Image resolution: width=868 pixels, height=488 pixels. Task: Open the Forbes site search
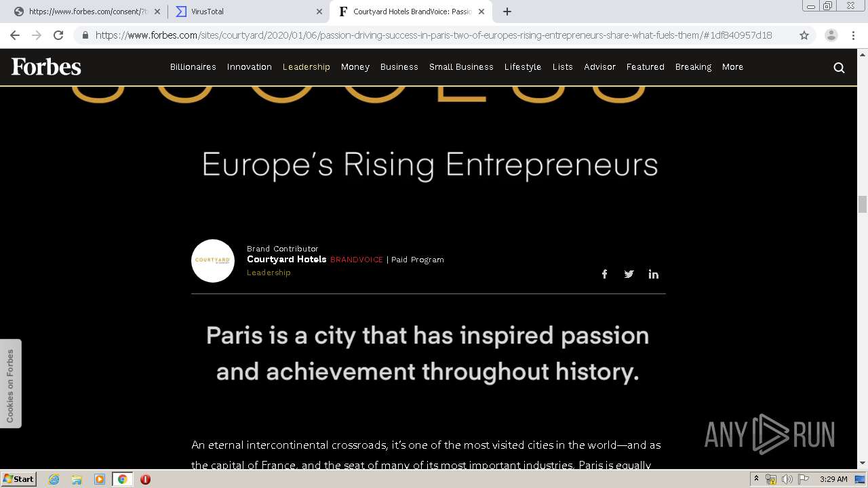coord(839,67)
